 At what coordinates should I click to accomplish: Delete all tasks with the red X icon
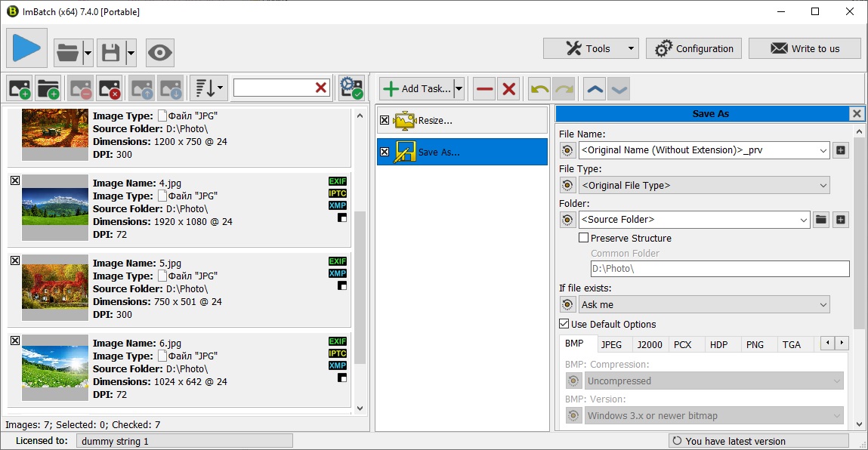point(509,89)
